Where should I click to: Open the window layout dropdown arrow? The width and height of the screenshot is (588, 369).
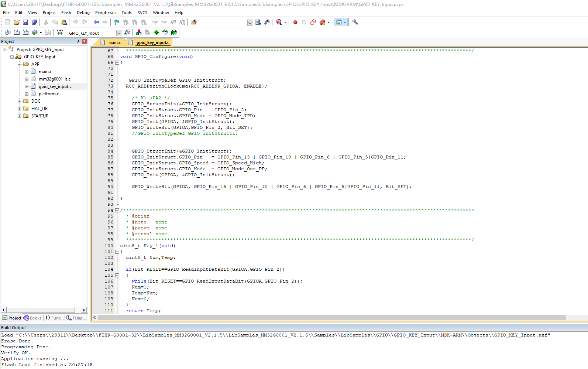(345, 22)
